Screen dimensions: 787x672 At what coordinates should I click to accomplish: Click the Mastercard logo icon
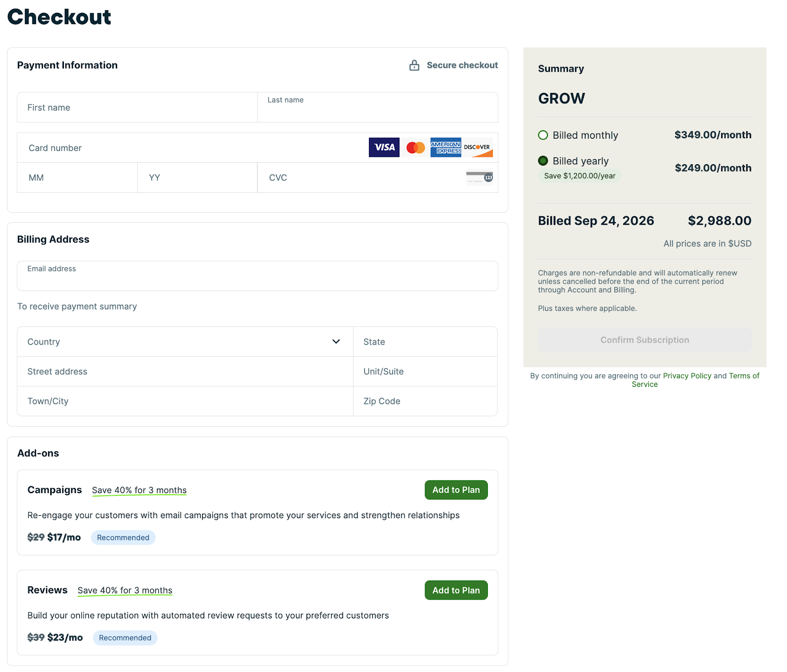pyautogui.click(x=416, y=147)
